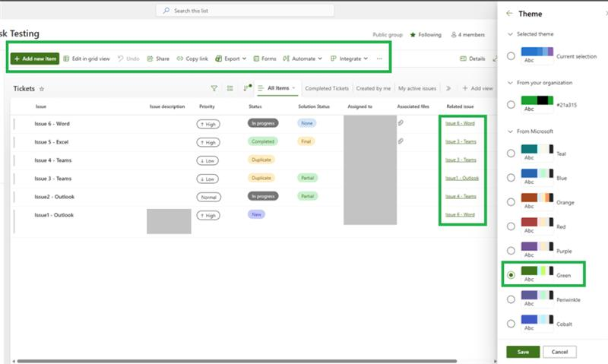The width and height of the screenshot is (608, 364).
Task: Click Copy link in command bar
Action: [192, 59]
